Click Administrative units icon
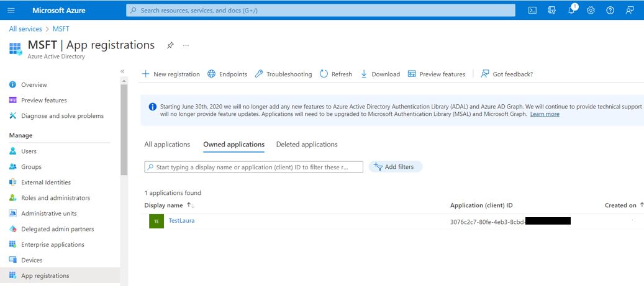Viewport: 644px width, 286px height. click(13, 213)
